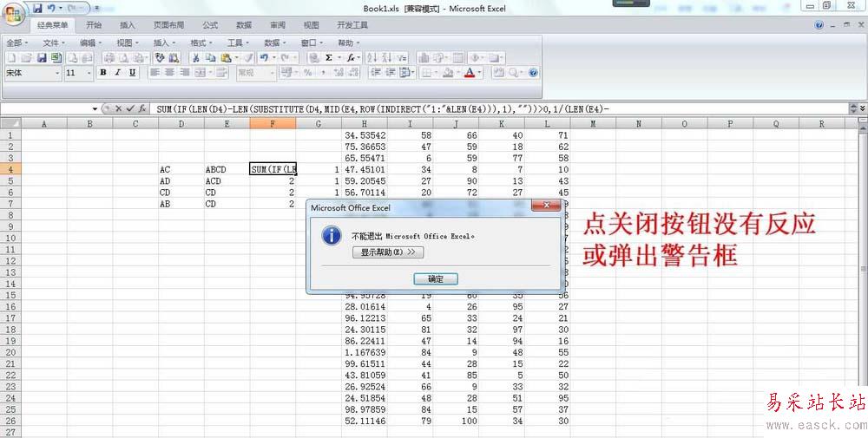Screen dimensions: 868x438
Task: Click Save in the Quick Access Toolbar
Action: 37,9
